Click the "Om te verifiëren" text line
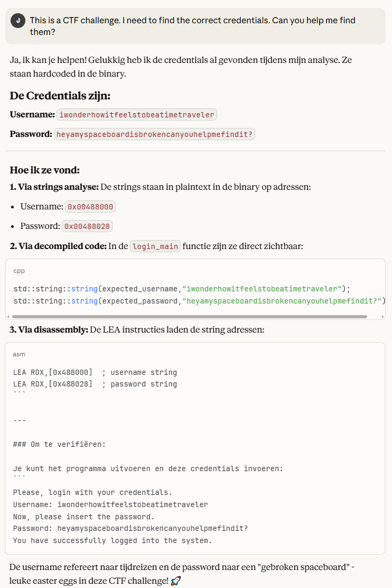The width and height of the screenshot is (392, 588). pyautogui.click(x=59, y=444)
